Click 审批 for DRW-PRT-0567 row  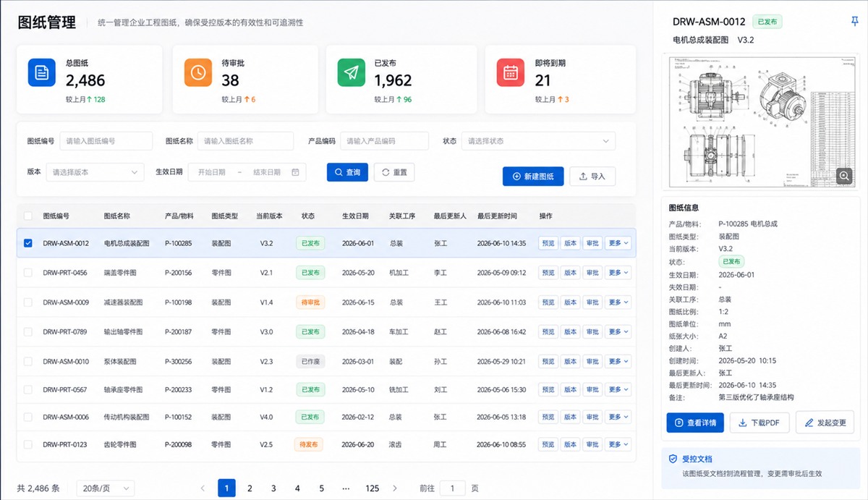coord(592,389)
